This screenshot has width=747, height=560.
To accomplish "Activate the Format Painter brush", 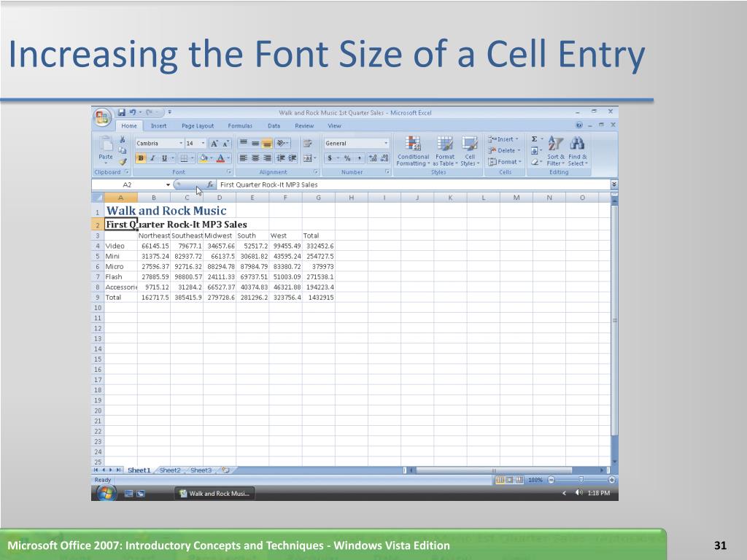I will [x=123, y=161].
